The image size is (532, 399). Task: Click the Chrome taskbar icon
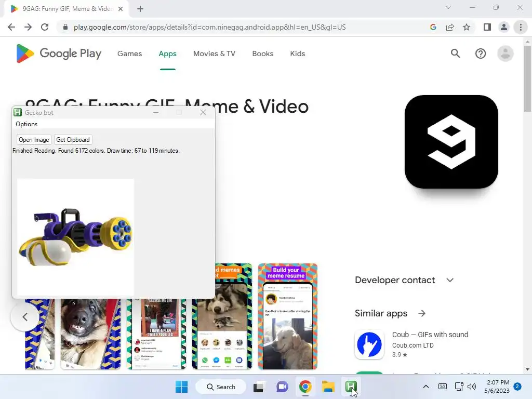pos(305,387)
